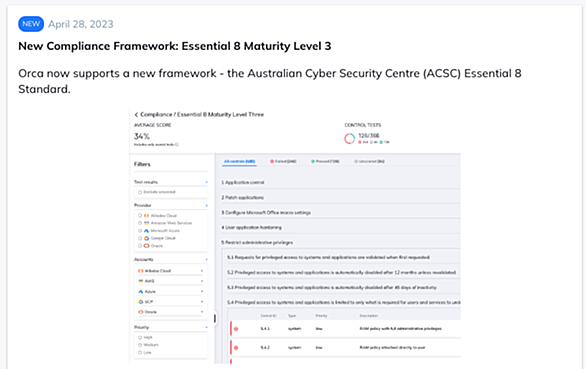Open the New Compliance Framework post title

pos(175,46)
